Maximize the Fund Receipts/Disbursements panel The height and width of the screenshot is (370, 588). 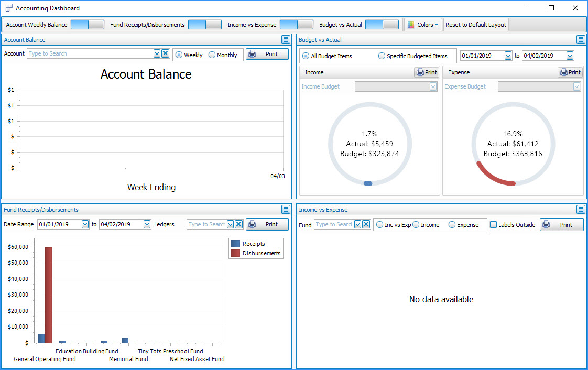tap(286, 209)
